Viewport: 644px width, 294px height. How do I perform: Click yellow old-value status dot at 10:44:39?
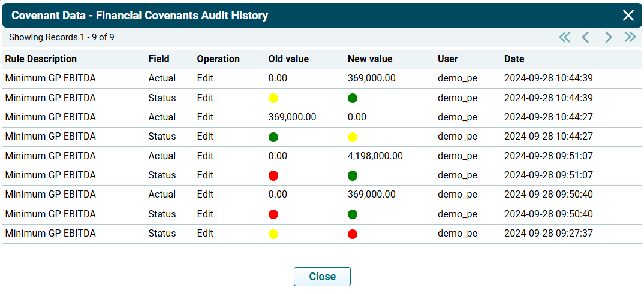coord(273,98)
